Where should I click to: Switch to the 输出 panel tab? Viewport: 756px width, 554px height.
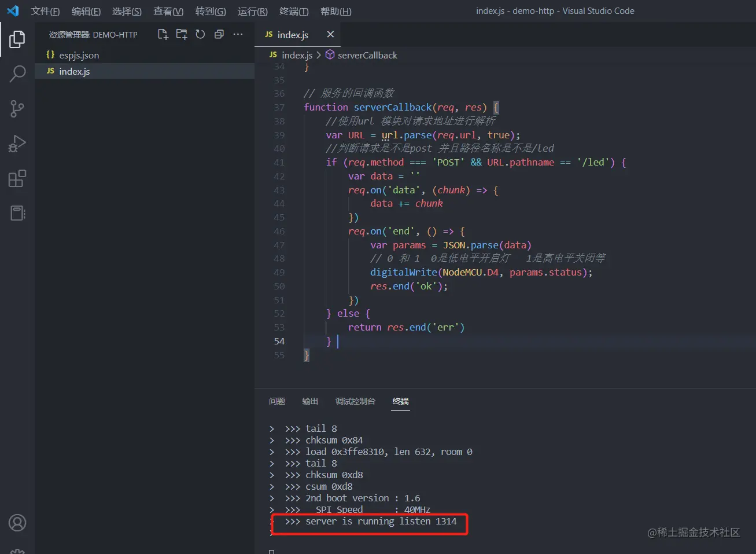point(310,401)
